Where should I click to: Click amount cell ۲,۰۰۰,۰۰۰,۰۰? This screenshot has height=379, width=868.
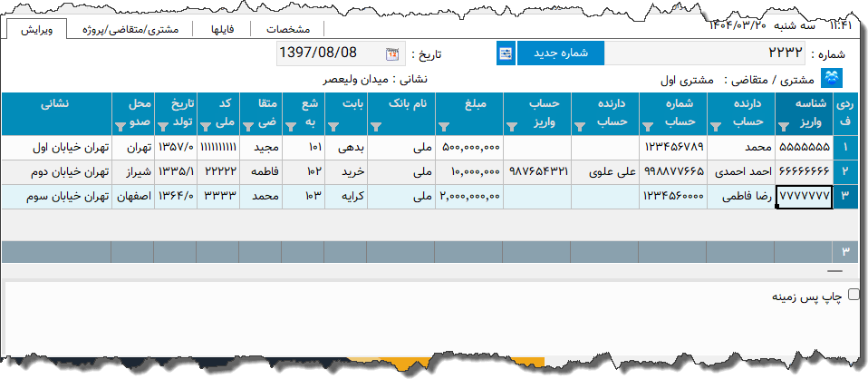[468, 196]
